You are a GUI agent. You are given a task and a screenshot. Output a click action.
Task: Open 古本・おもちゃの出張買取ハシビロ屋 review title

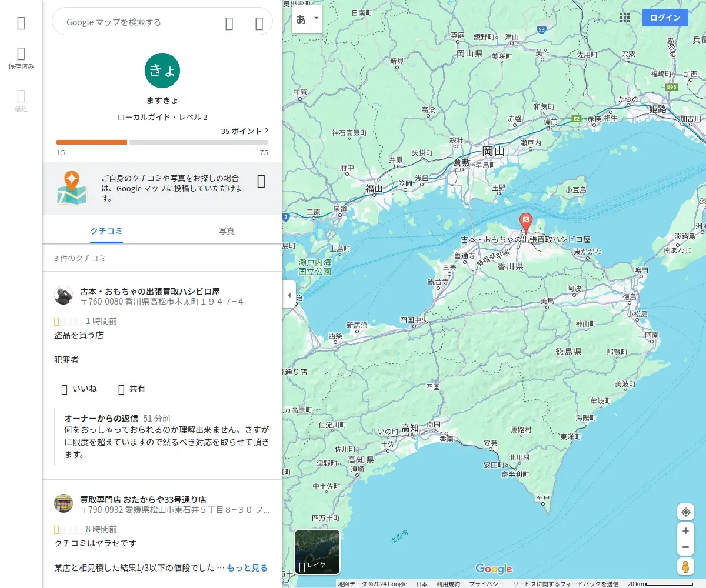coord(150,291)
